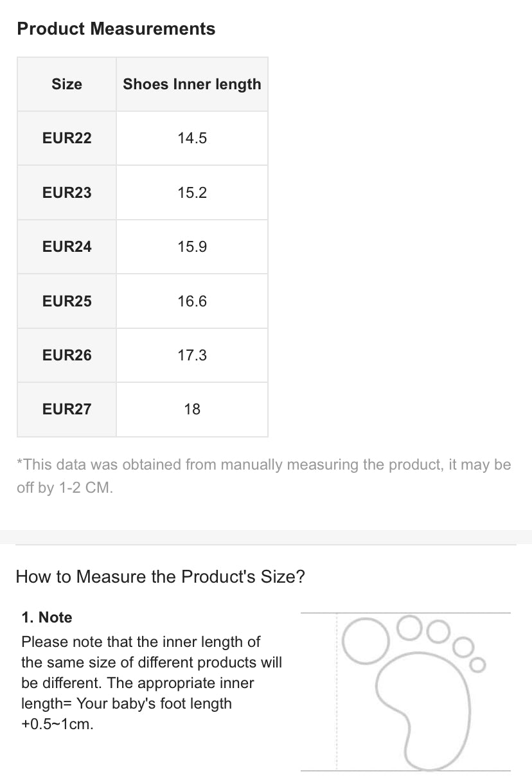Select the EUR24 size cell
The image size is (532, 778).
point(67,247)
